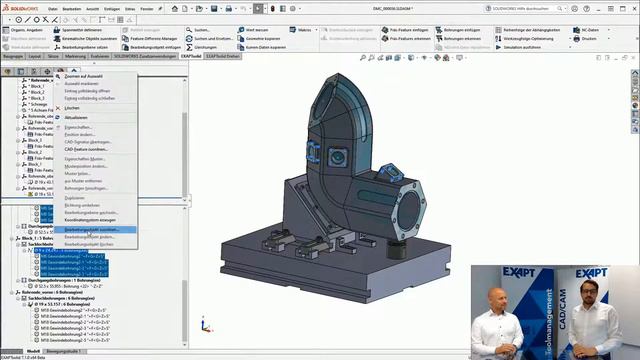Viewport: 640px width, 360px height.
Task: Open the Datei menu
Action: pyautogui.click(x=53, y=9)
